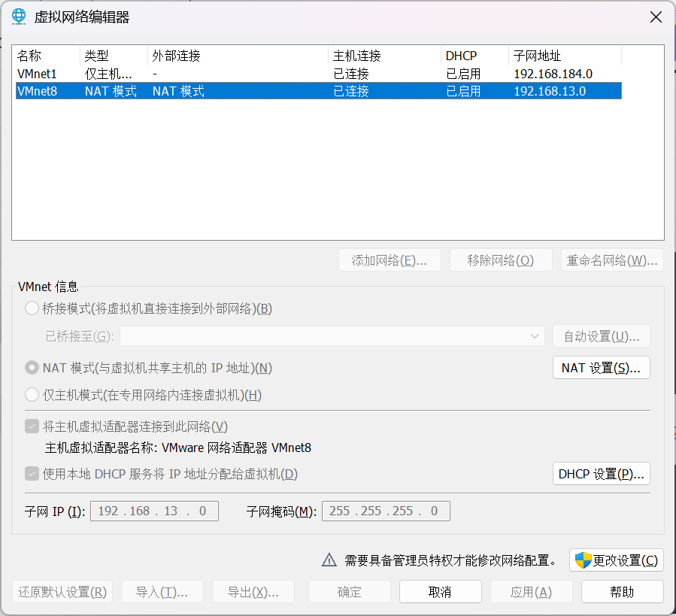The height and width of the screenshot is (616, 676).
Task: Click subnet address 192.168.184.0 cell
Action: point(553,74)
